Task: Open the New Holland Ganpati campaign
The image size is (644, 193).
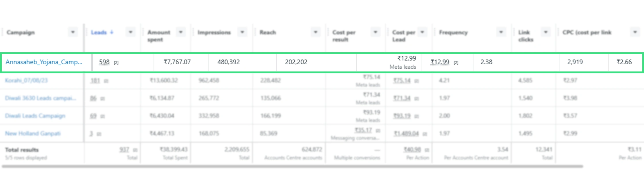Action: point(33,134)
